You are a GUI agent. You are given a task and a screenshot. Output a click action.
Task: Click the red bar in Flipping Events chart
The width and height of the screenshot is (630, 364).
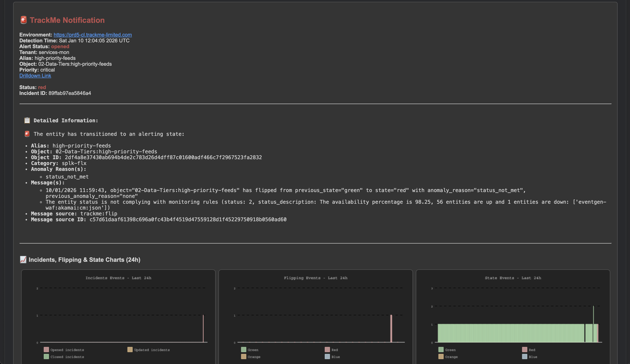(x=391, y=329)
